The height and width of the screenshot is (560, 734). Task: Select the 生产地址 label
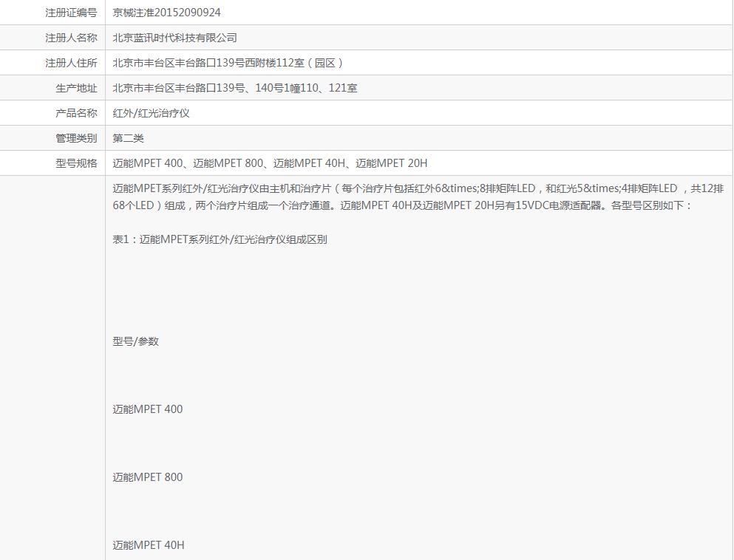pyautogui.click(x=76, y=88)
